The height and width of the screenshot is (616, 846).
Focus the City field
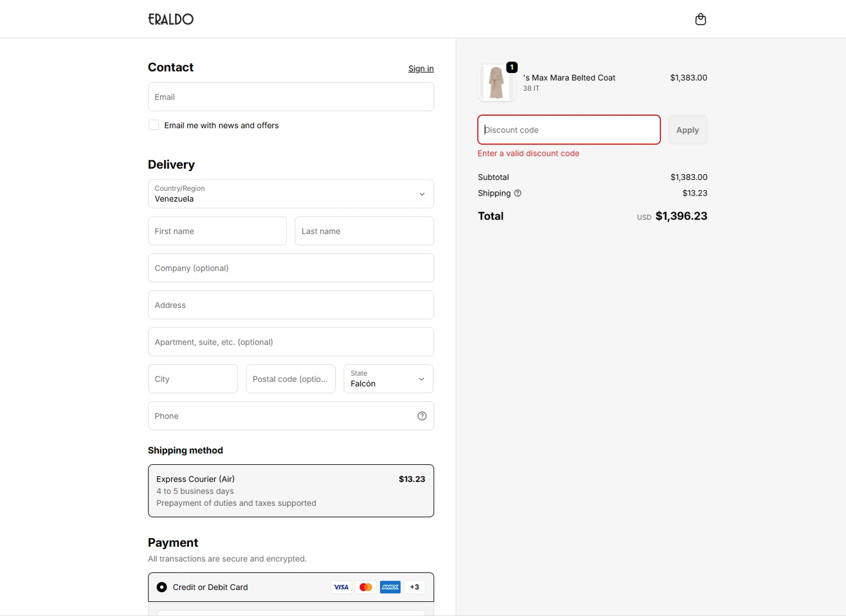[193, 379]
